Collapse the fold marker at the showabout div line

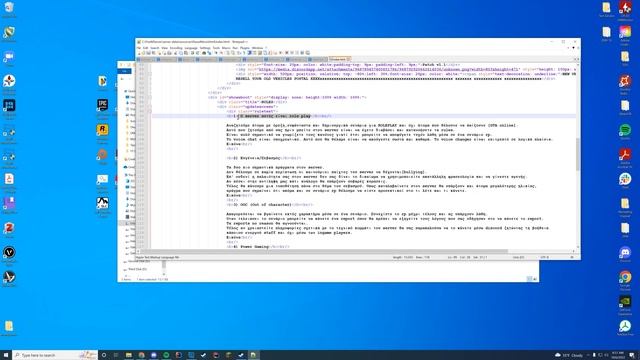(150, 97)
